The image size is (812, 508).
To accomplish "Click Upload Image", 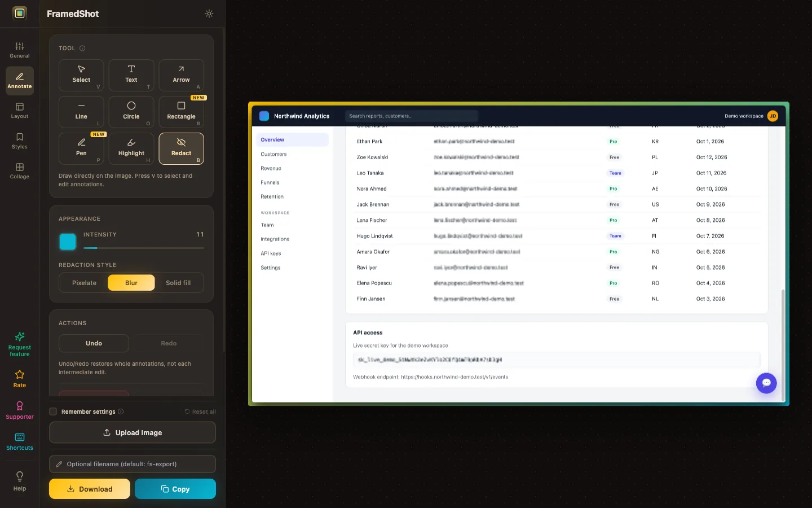I will pos(133,432).
